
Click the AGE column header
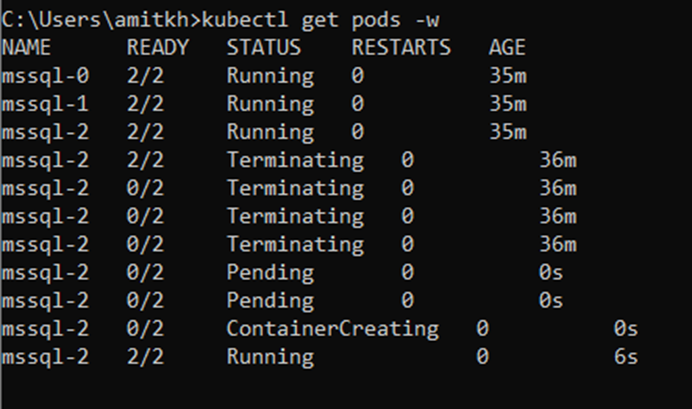pos(507,47)
